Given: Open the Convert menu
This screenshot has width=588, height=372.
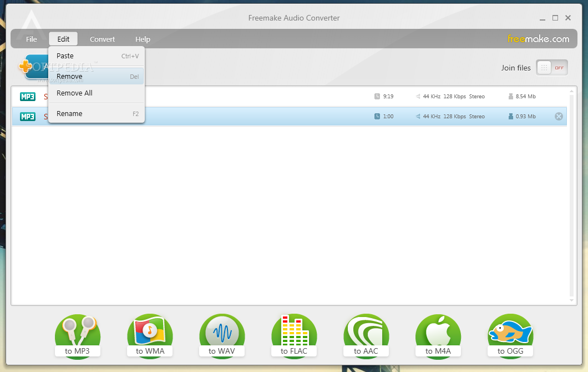Looking at the screenshot, I should [x=103, y=39].
